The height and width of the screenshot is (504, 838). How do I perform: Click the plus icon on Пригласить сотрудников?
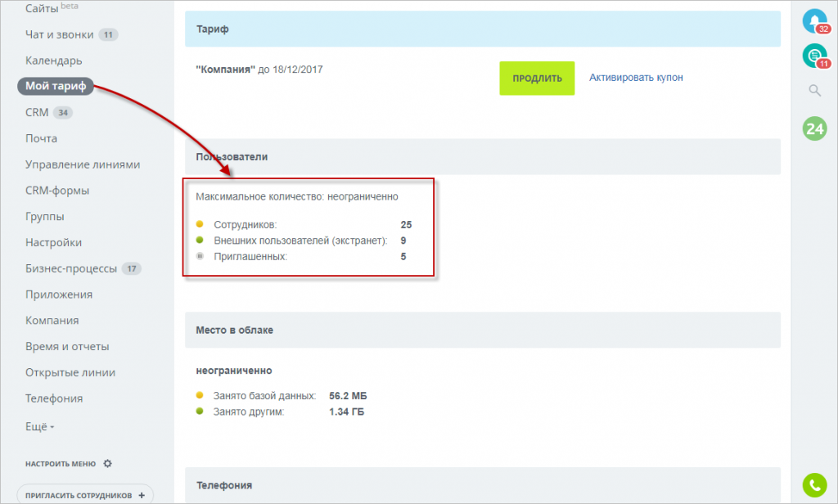pos(142,495)
